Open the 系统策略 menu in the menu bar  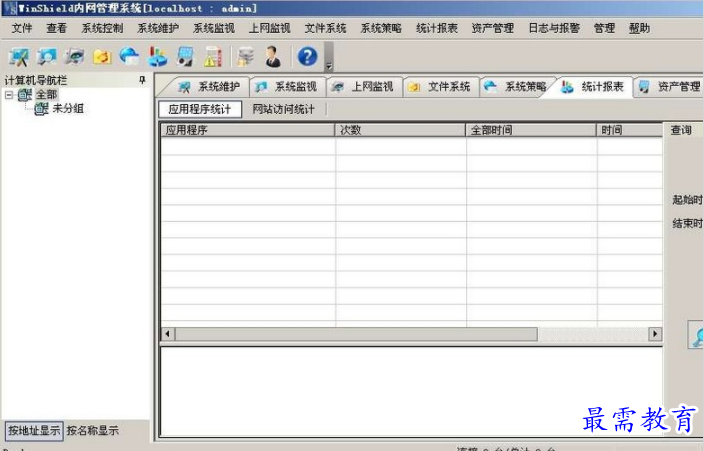(381, 28)
